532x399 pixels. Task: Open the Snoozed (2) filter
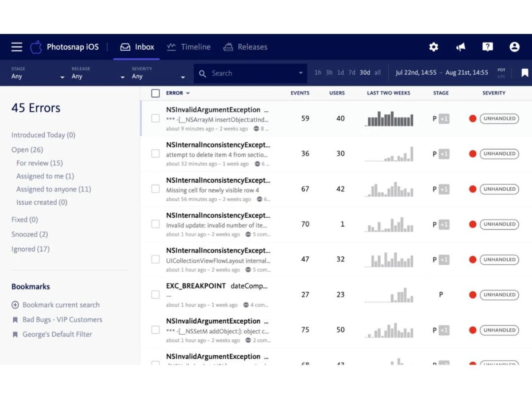30,235
